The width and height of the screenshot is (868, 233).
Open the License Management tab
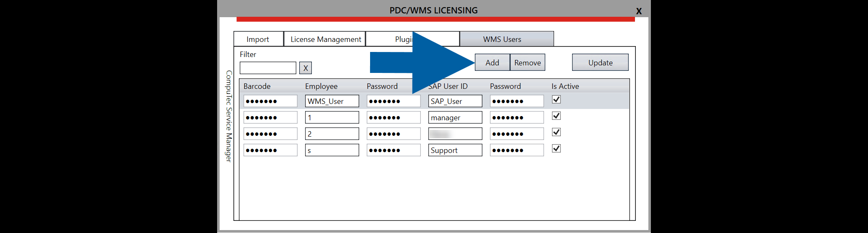[x=325, y=39]
